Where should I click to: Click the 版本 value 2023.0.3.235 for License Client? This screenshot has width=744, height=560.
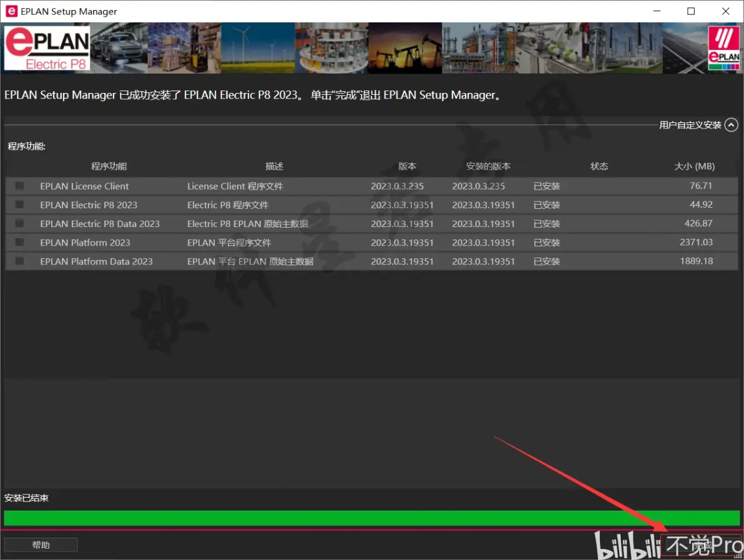click(397, 186)
